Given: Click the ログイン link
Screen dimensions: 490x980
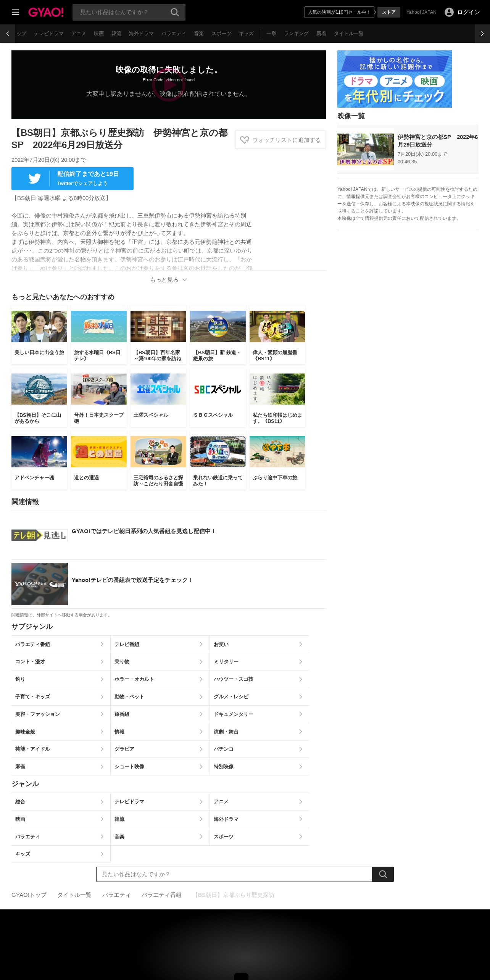Looking at the screenshot, I should coord(469,12).
